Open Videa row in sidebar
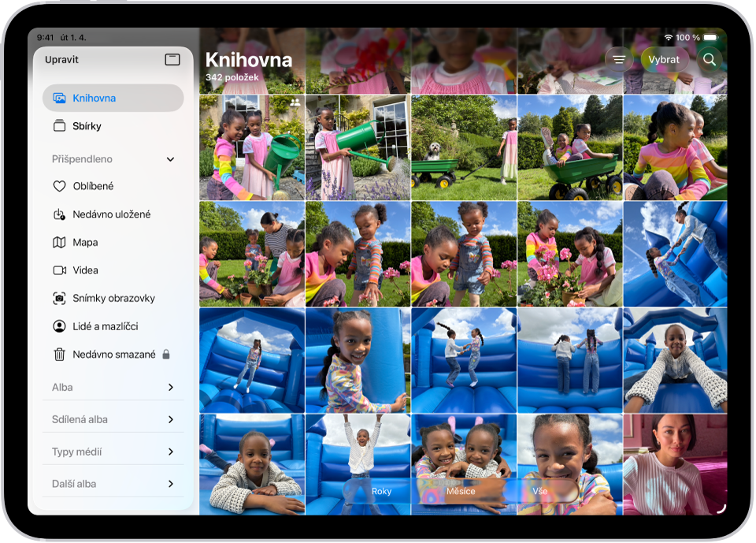Screen dimensions: 756x543 click(113, 270)
